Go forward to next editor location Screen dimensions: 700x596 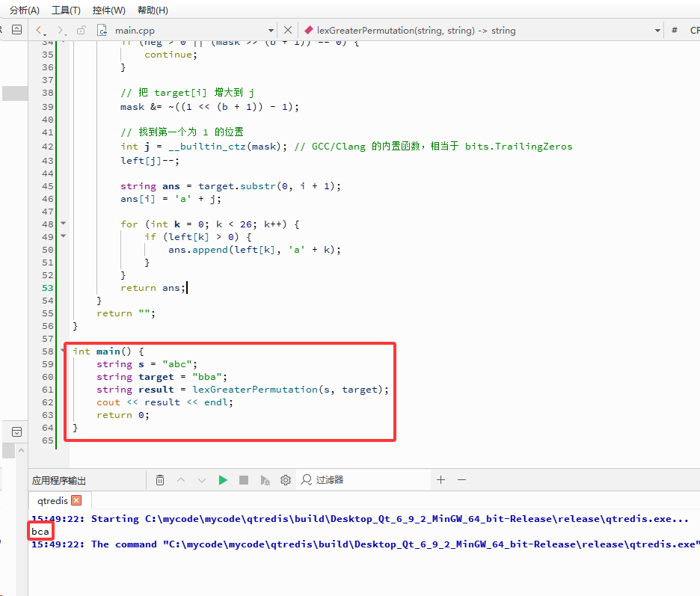pos(61,31)
